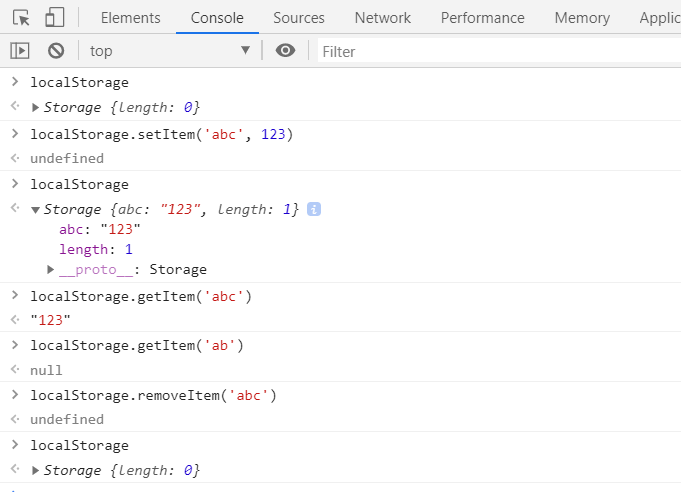This screenshot has width=681, height=492.
Task: Open the top JavaScript context dropdown
Action: 168,51
